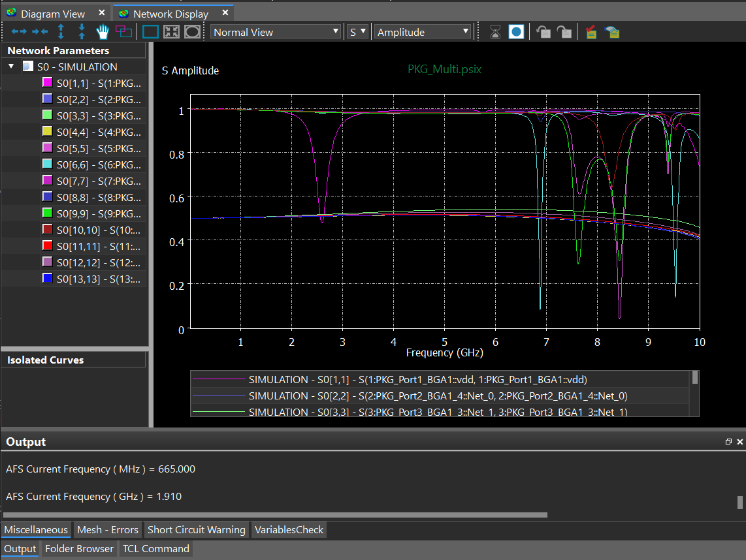Select the hand pan tool
The image size is (746, 560).
pos(103,31)
